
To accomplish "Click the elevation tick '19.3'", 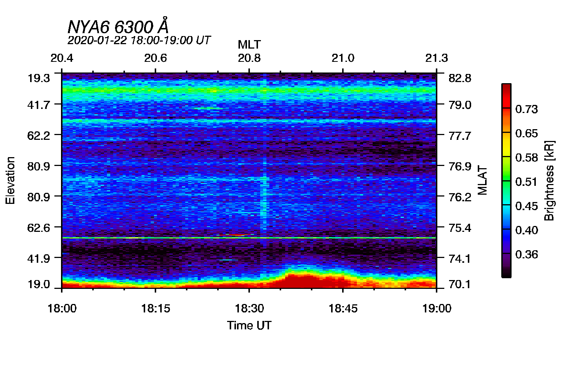I will (39, 78).
